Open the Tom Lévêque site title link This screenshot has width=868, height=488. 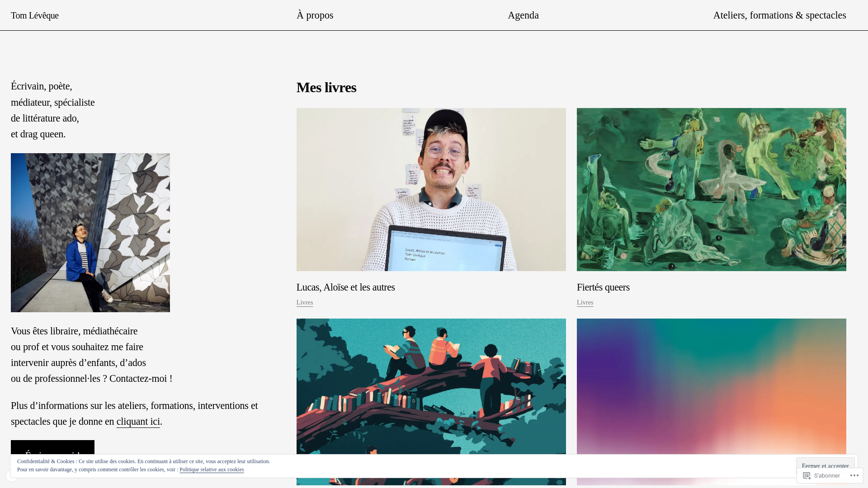pyautogui.click(x=35, y=15)
